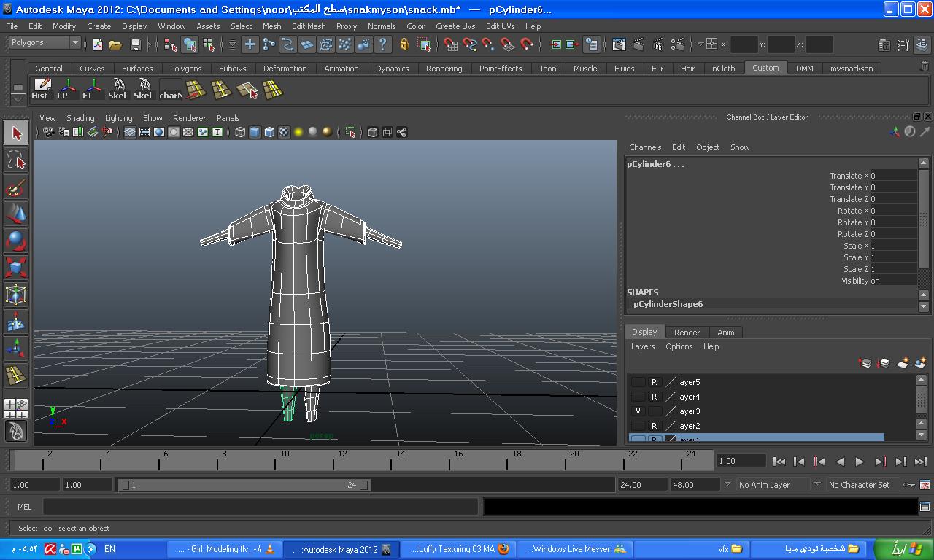The width and height of the screenshot is (934, 560).
Task: Toggle the R display type of layer2
Action: [655, 426]
